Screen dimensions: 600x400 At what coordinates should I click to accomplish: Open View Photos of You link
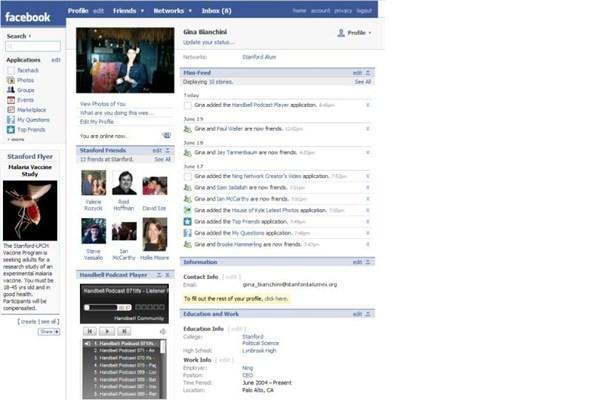pyautogui.click(x=103, y=104)
